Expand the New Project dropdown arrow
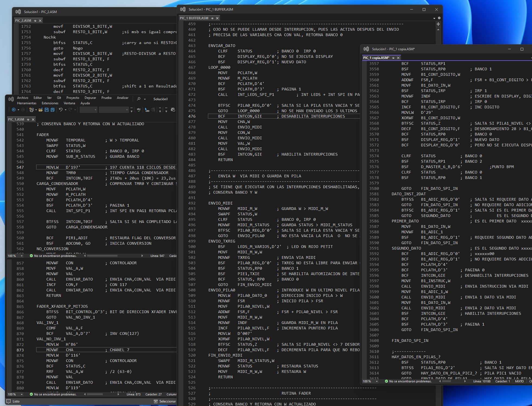Screen dimensions: 532x406 coord(36,110)
